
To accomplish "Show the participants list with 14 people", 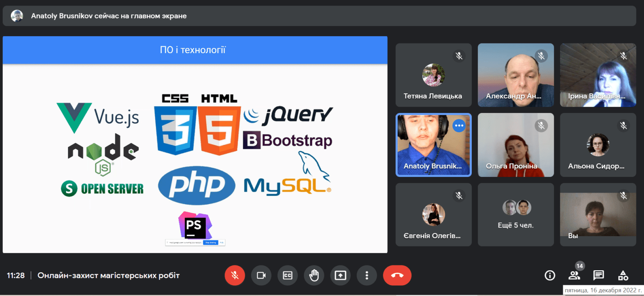I will click(574, 275).
